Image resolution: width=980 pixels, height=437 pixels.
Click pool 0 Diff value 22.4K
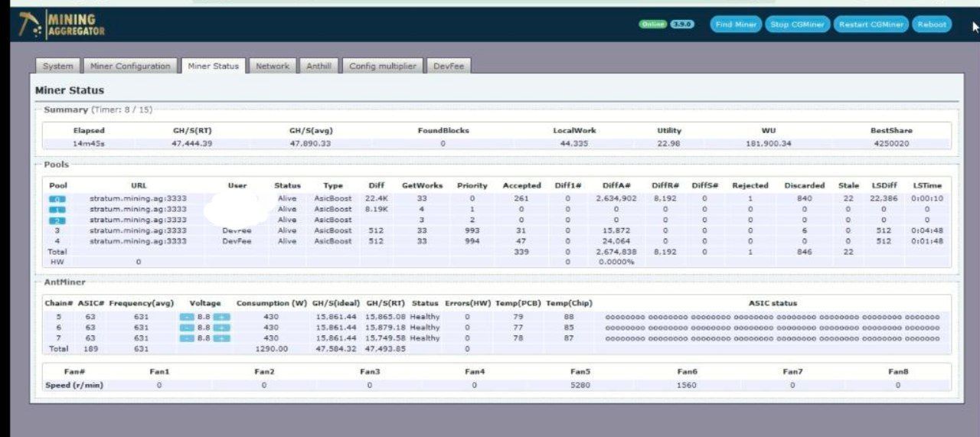point(377,199)
